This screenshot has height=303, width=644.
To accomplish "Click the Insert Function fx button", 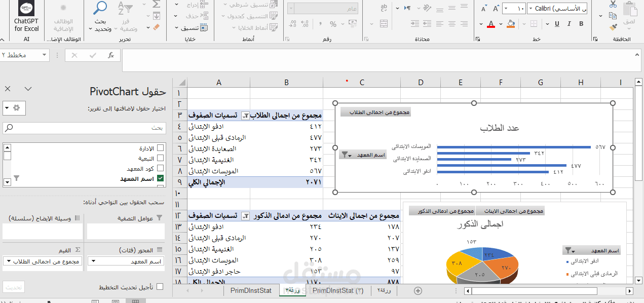I will (x=111, y=55).
